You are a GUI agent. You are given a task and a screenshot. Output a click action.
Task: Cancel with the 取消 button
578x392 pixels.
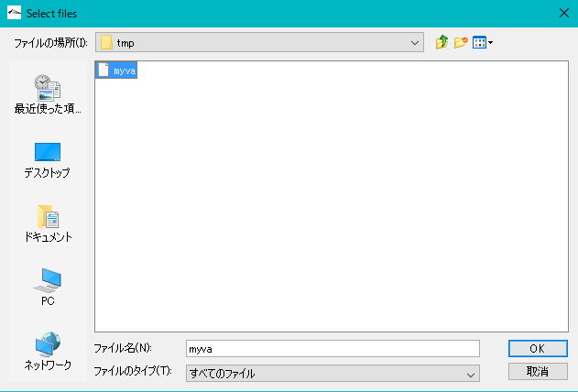[x=538, y=371]
